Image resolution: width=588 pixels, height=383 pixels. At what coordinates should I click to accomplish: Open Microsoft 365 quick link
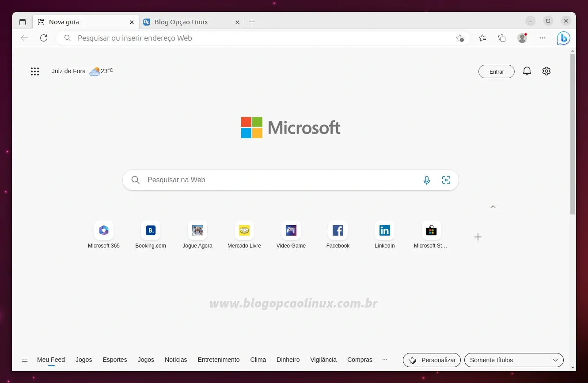[104, 235]
